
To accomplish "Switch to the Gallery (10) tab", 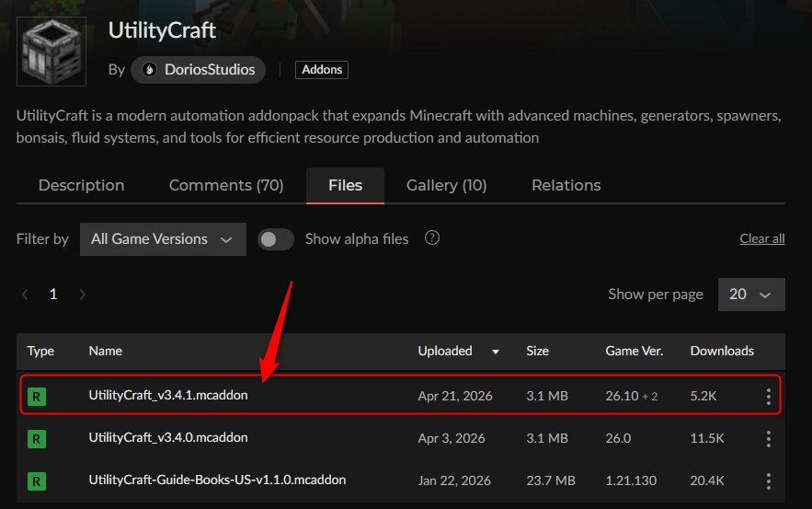I will point(446,185).
